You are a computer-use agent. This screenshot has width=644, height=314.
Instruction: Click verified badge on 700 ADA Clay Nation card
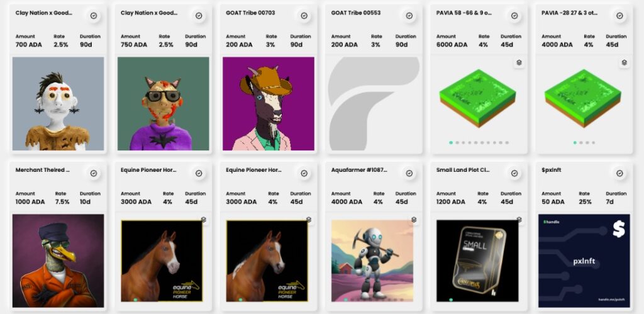coord(94,16)
